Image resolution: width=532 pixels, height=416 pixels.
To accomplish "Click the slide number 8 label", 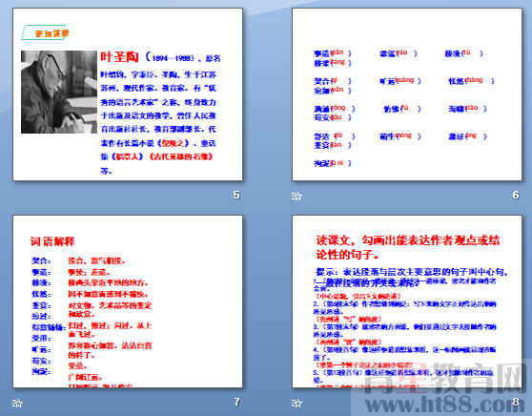I will [516, 402].
